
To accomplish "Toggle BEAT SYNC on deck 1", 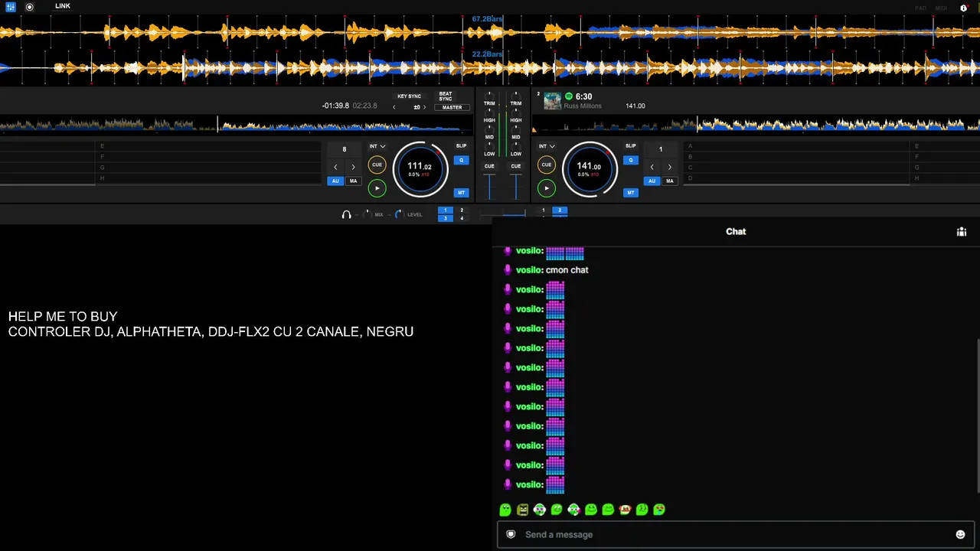I will [x=446, y=96].
